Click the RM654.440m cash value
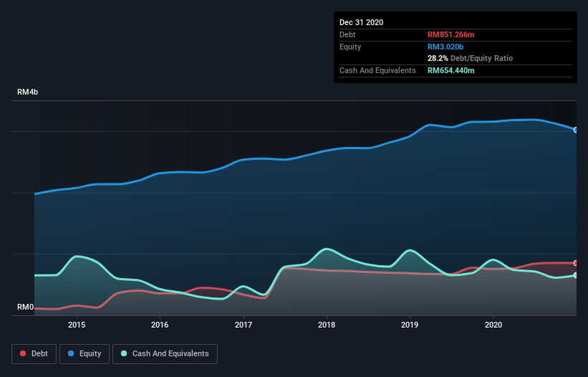Image resolution: width=588 pixels, height=377 pixels. [450, 70]
